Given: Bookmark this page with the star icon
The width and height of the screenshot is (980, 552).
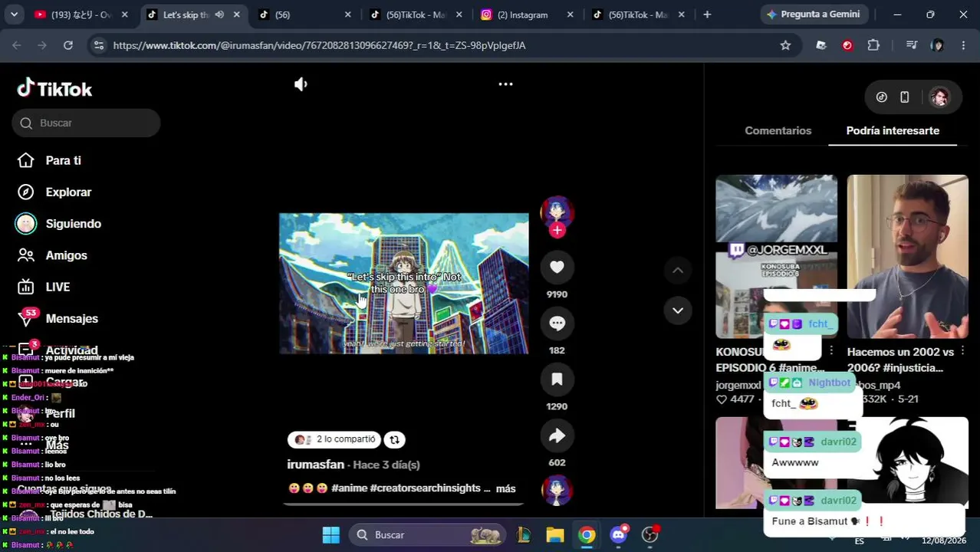Looking at the screenshot, I should click(x=785, y=45).
